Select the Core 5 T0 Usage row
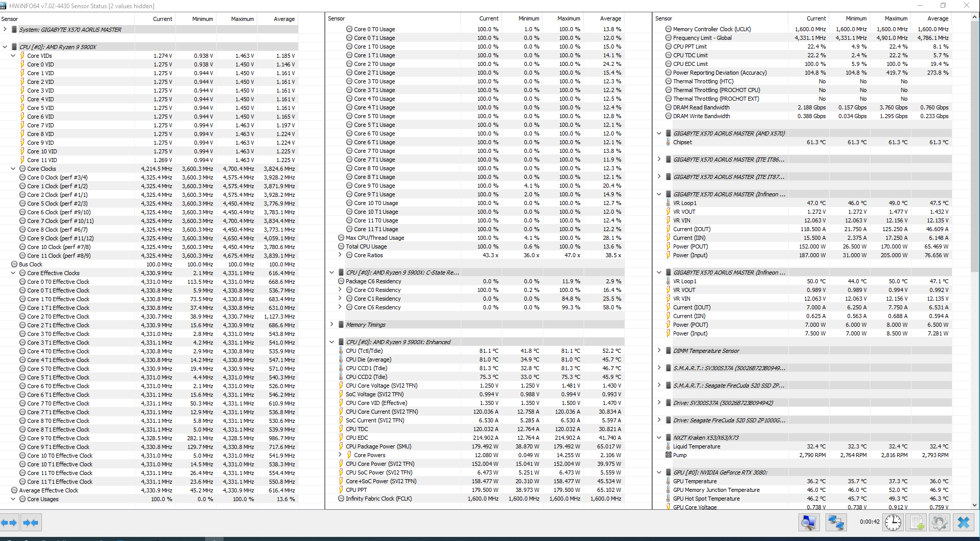 (x=475, y=116)
